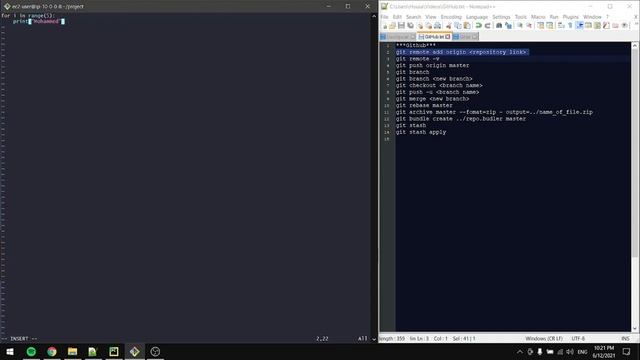Open the Macro menu in Notepad++
Image resolution: width=640 pixels, height=360 pixels.
coord(538,17)
